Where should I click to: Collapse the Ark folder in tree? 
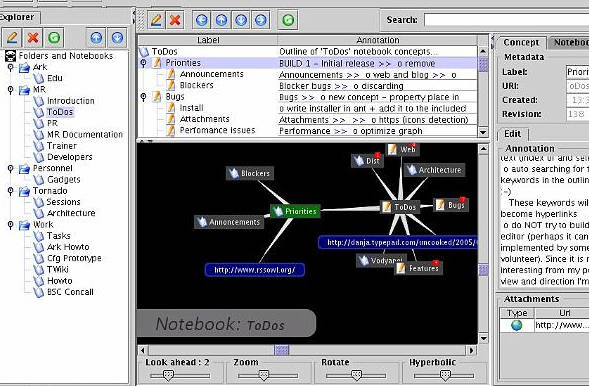pyautogui.click(x=11, y=67)
